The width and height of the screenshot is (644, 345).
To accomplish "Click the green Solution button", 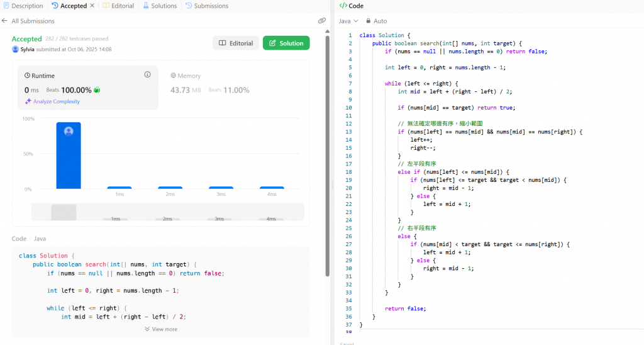I will (286, 43).
